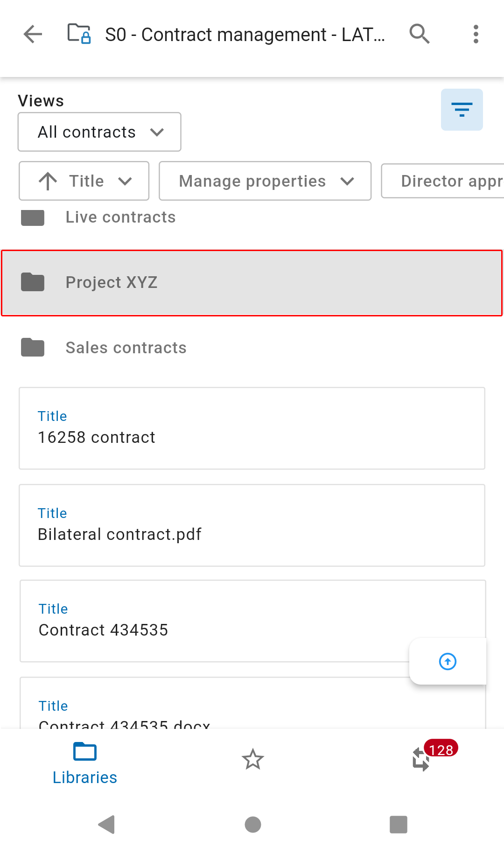Open search with magnifier icon
504x847 pixels.
[419, 34]
